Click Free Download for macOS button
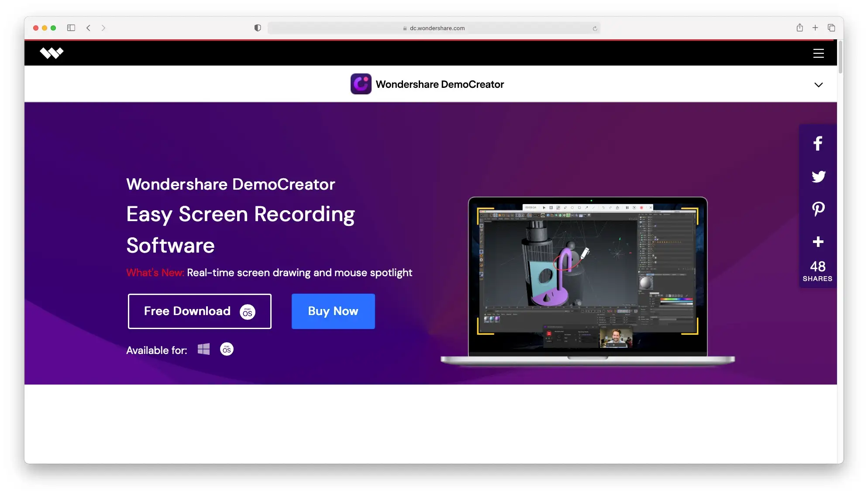This screenshot has height=496, width=868. (x=199, y=311)
